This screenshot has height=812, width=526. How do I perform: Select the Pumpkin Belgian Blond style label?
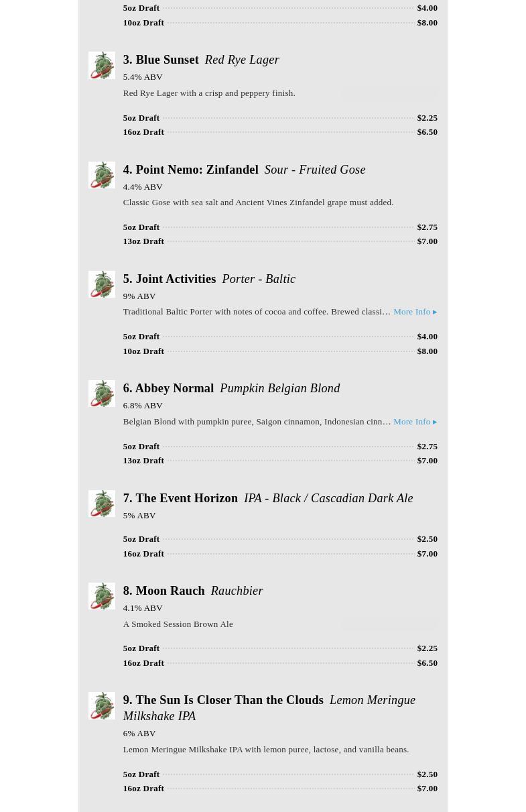[x=279, y=388]
